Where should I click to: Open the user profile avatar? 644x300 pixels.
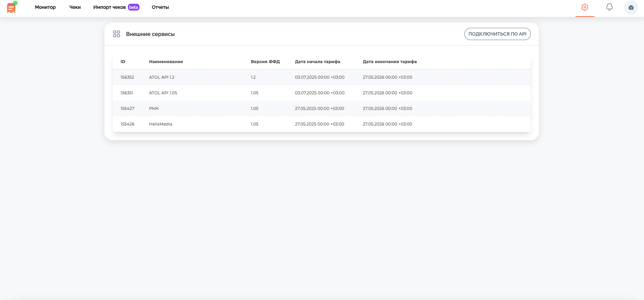coord(631,7)
